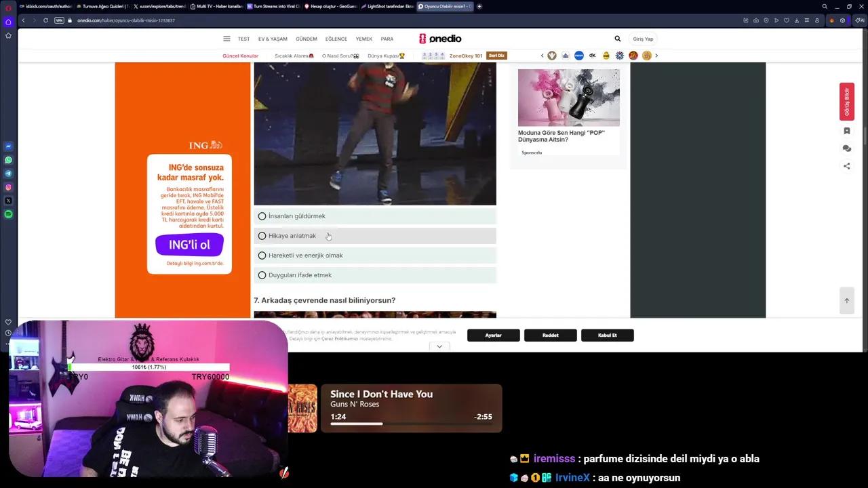The height and width of the screenshot is (488, 868).
Task: Open the Dünya Kupası topic link
Action: [x=387, y=56]
